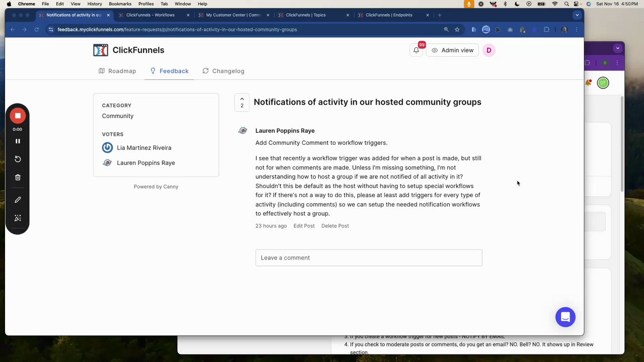Image resolution: width=644 pixels, height=362 pixels.
Task: Open the Roadmap tab
Action: (x=117, y=71)
